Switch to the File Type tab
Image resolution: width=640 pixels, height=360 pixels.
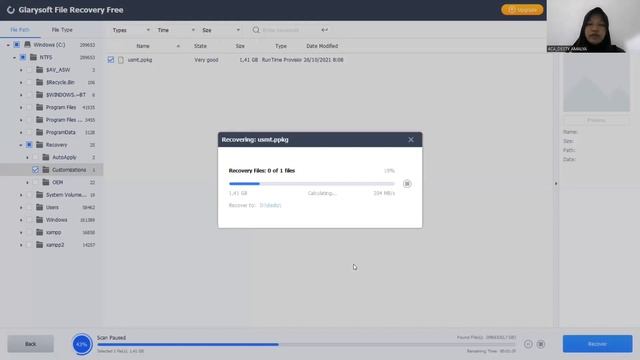62,30
